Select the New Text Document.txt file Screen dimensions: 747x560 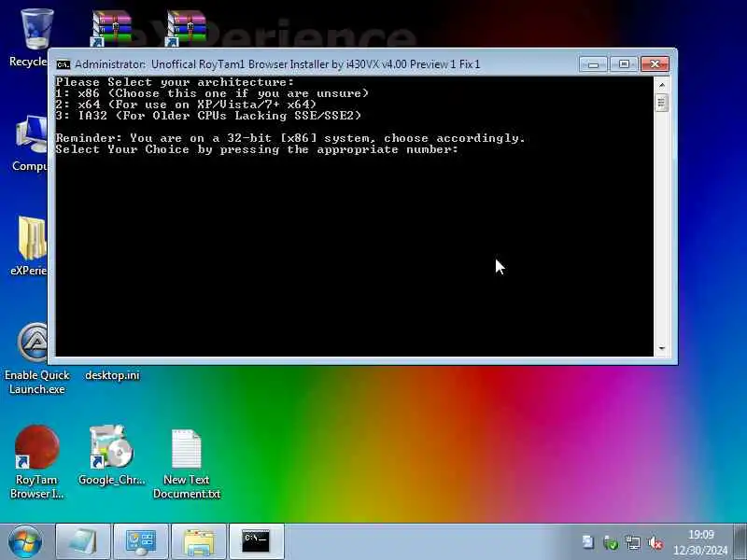(x=186, y=463)
